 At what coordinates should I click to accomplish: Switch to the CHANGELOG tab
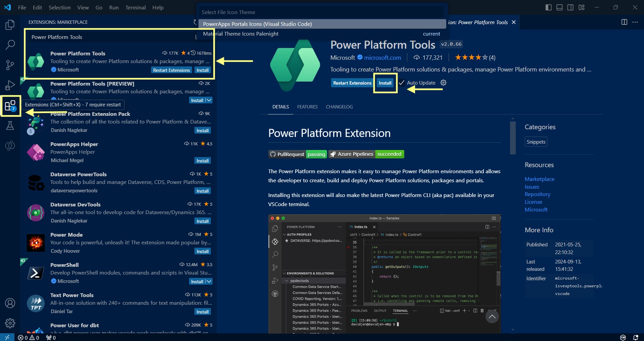pyautogui.click(x=339, y=107)
